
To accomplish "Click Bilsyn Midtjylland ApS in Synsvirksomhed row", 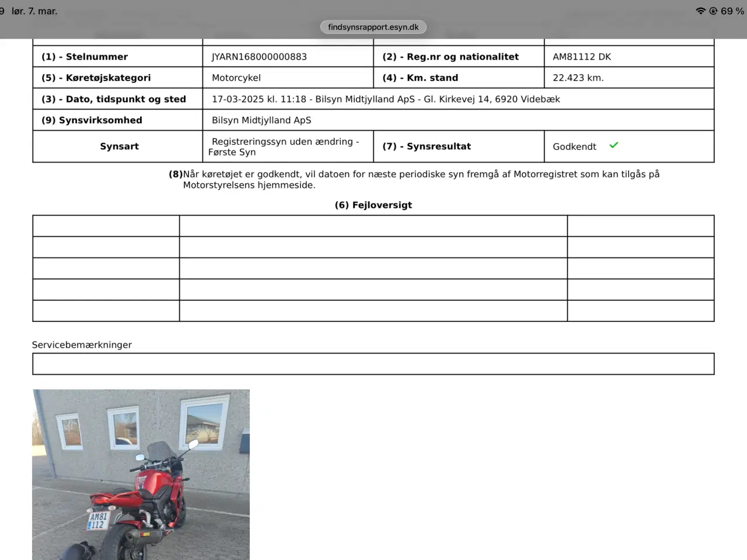I will 261,120.
